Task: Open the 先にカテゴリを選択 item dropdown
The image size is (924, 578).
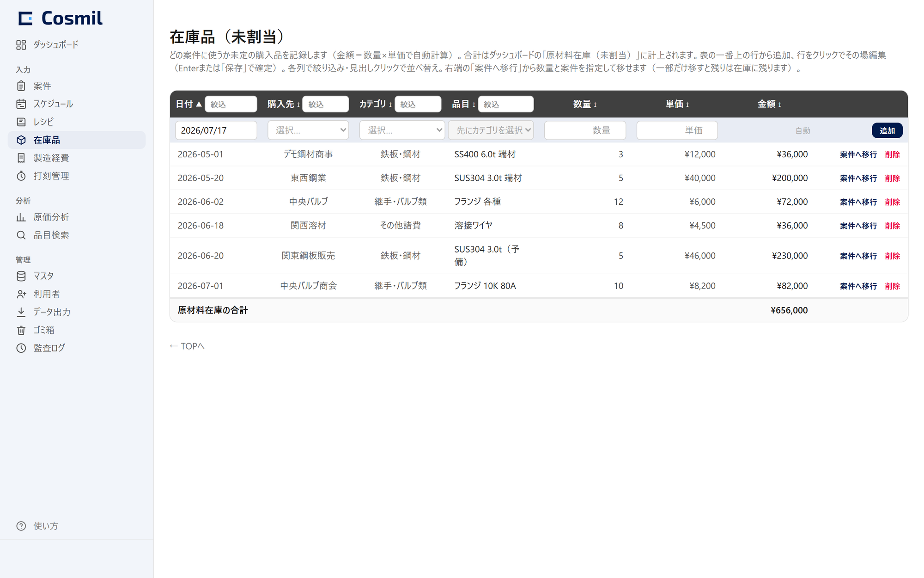Action: coord(491,130)
